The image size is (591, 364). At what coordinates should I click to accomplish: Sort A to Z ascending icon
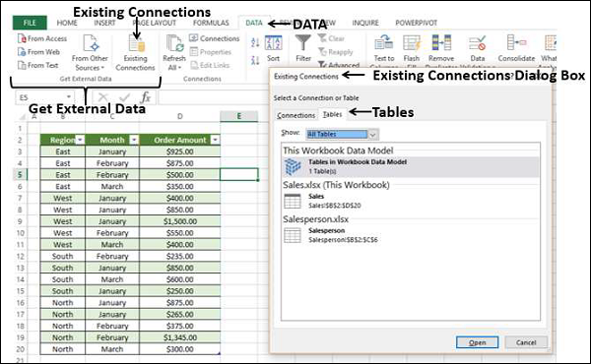click(x=255, y=42)
